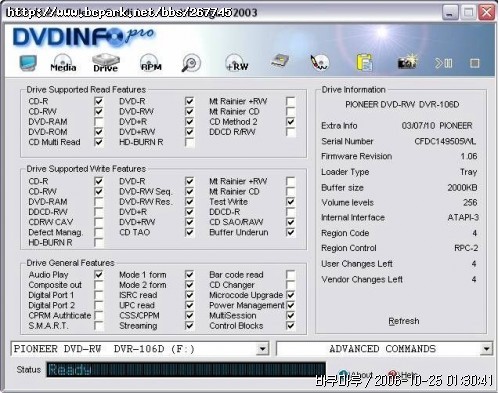The height and width of the screenshot is (393, 500).
Task: Select serial number CFDC149505WL text
Action: pos(445,141)
